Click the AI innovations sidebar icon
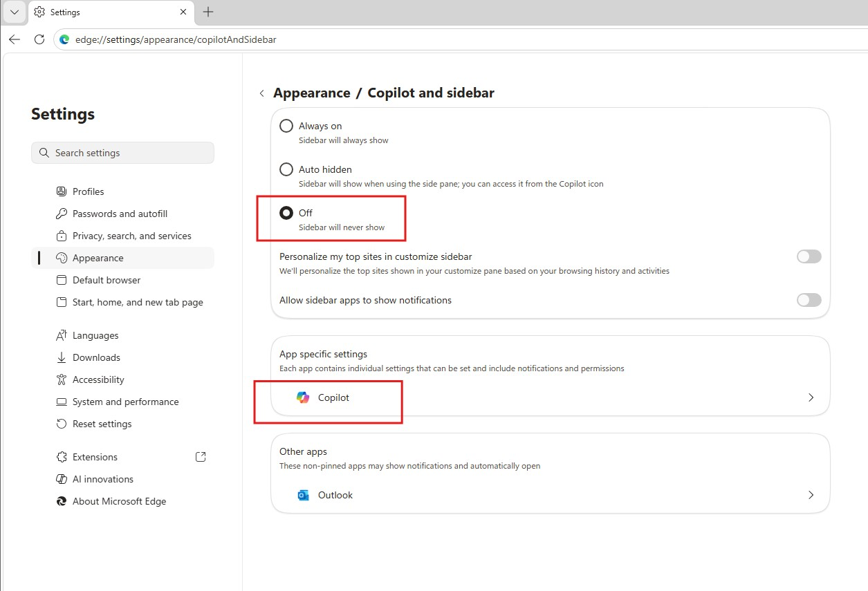 (62, 479)
